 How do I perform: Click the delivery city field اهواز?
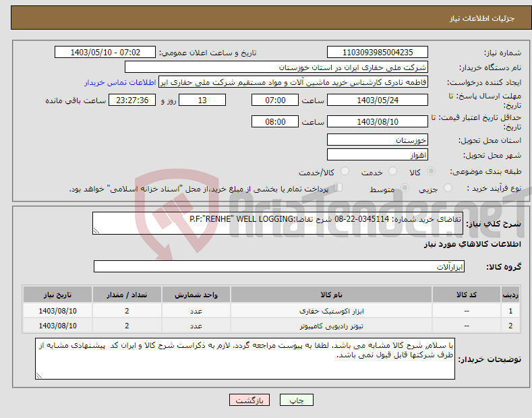click(378, 154)
